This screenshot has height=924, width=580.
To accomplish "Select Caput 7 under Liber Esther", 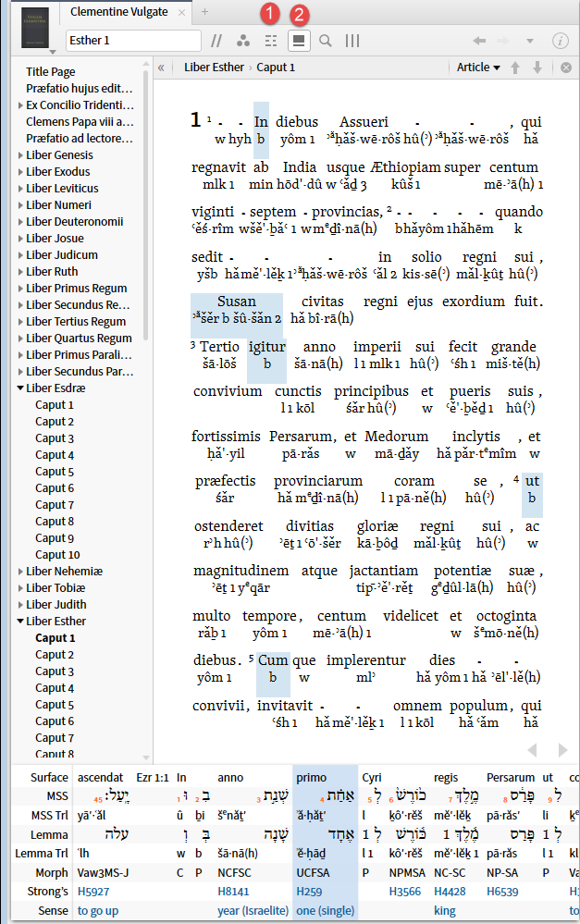I will 55,738.
